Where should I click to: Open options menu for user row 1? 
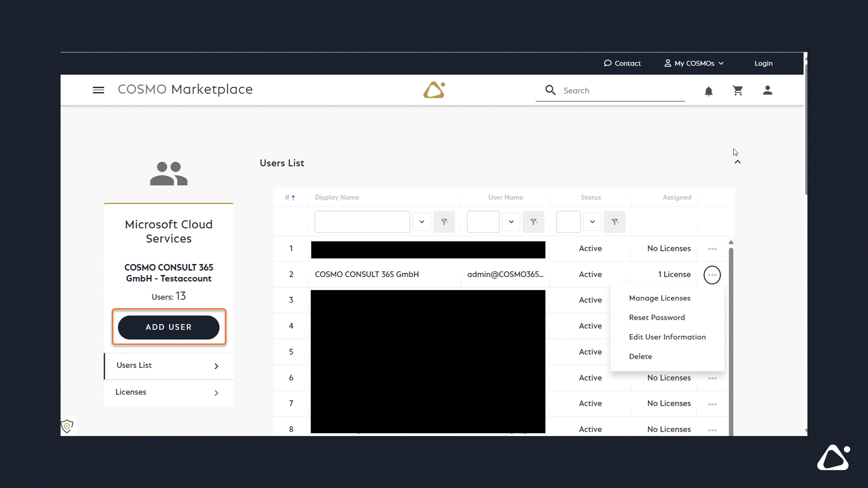[x=712, y=249]
